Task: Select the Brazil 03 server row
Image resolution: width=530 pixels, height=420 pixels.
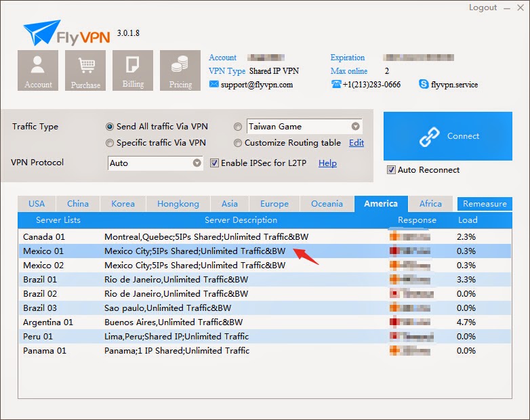Action: pos(265,308)
